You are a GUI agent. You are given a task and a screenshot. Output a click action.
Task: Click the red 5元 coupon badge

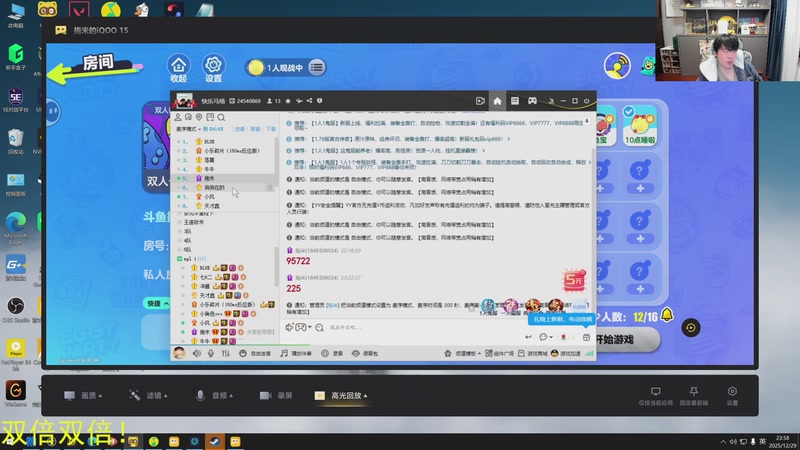tap(574, 280)
